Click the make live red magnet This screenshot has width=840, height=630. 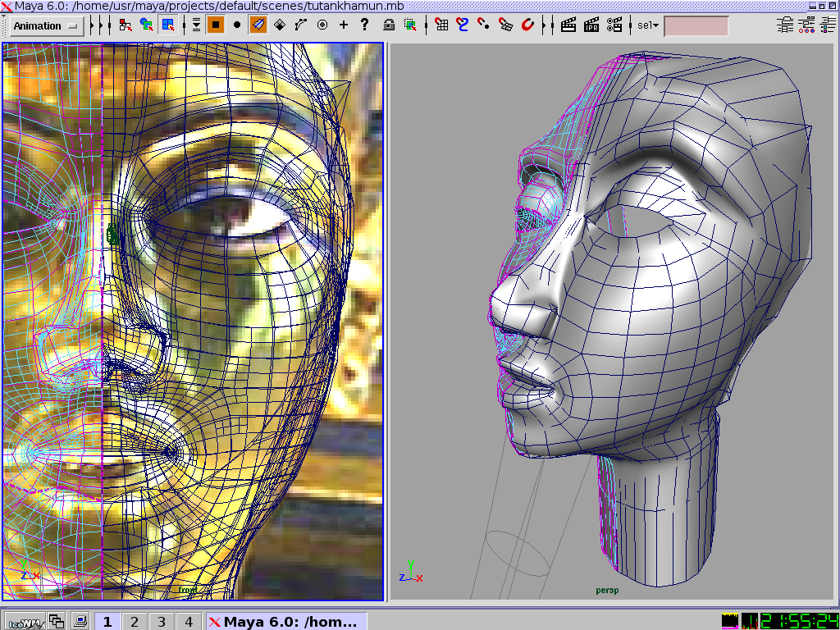coord(527,25)
